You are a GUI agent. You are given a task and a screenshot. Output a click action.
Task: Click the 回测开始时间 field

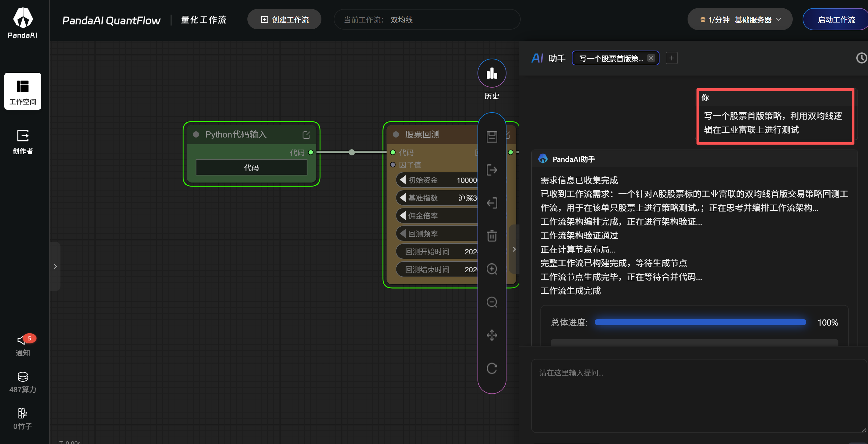437,251
